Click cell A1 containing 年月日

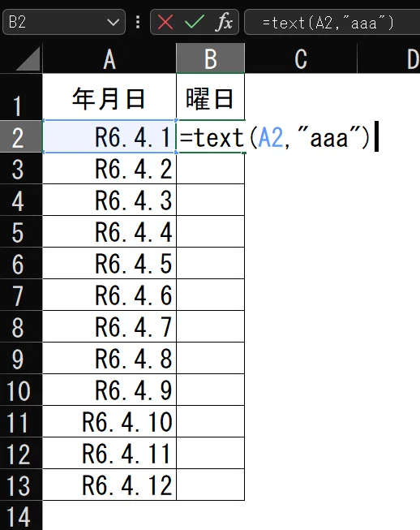[x=109, y=97]
